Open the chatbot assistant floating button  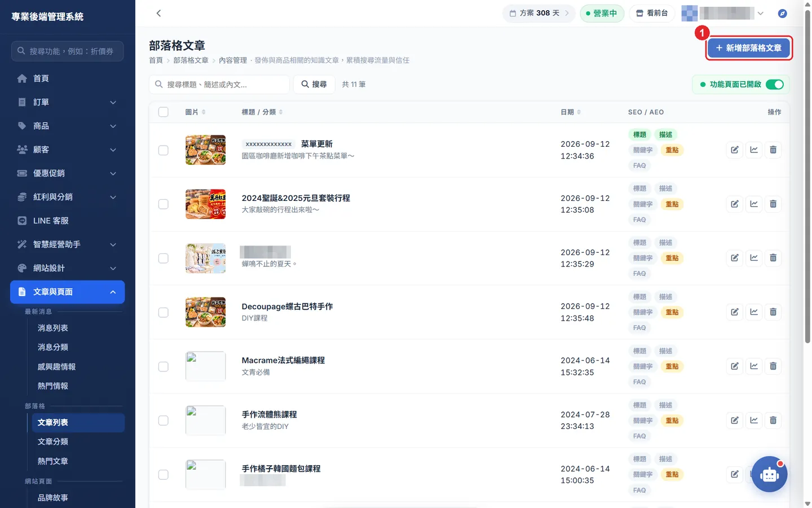pos(769,474)
